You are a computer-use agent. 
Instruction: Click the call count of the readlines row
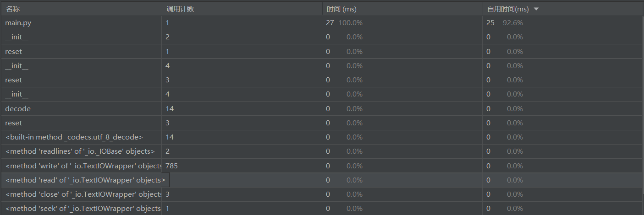(168, 151)
